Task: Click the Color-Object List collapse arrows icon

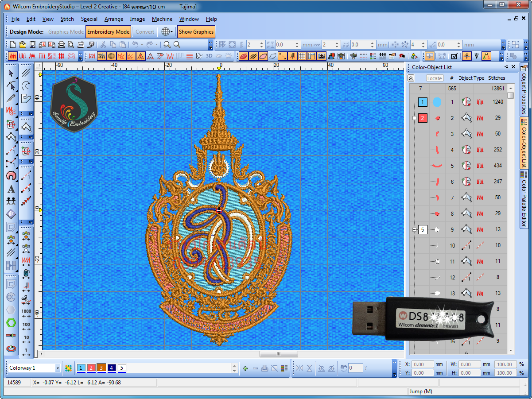Action: (x=411, y=78)
